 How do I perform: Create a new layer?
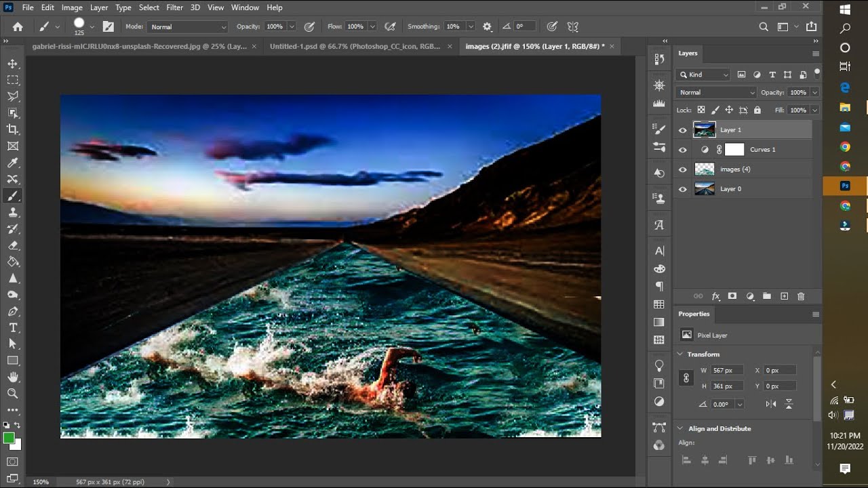pos(784,296)
